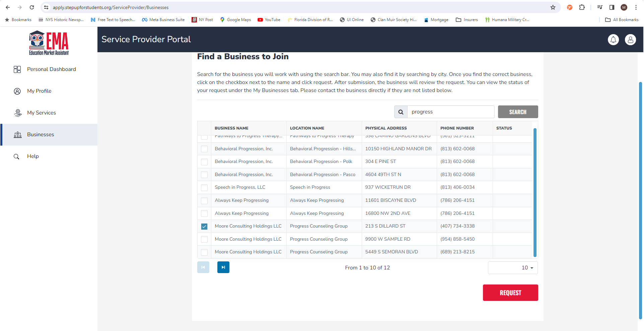Go to the last page of results

pyautogui.click(x=223, y=267)
